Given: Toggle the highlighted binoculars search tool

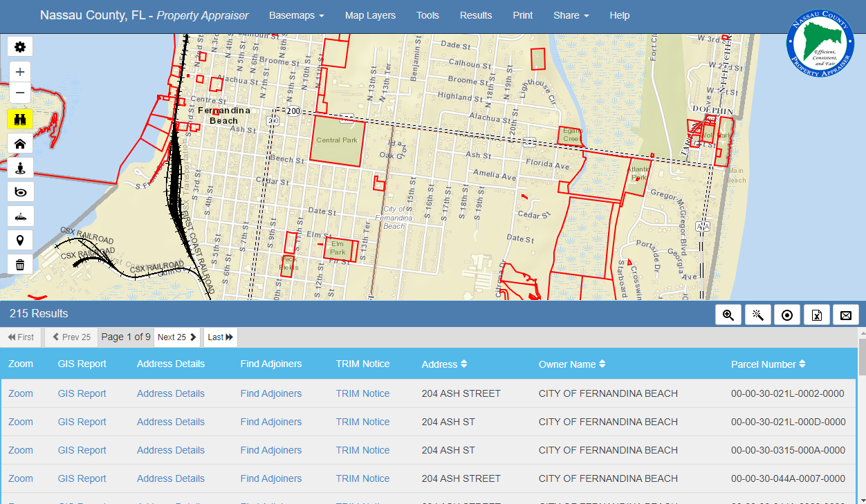Looking at the screenshot, I should tap(19, 118).
